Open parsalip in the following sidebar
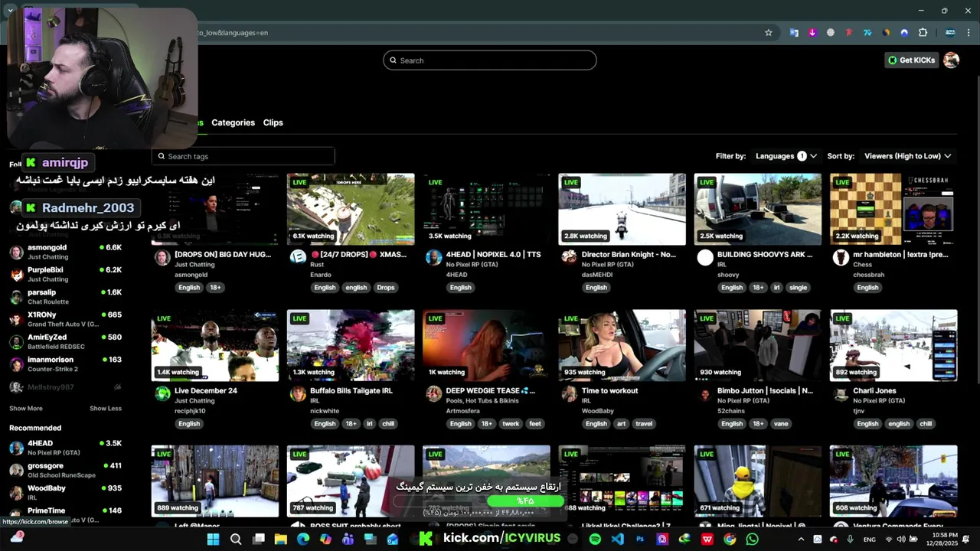The width and height of the screenshot is (980, 551). 66,296
